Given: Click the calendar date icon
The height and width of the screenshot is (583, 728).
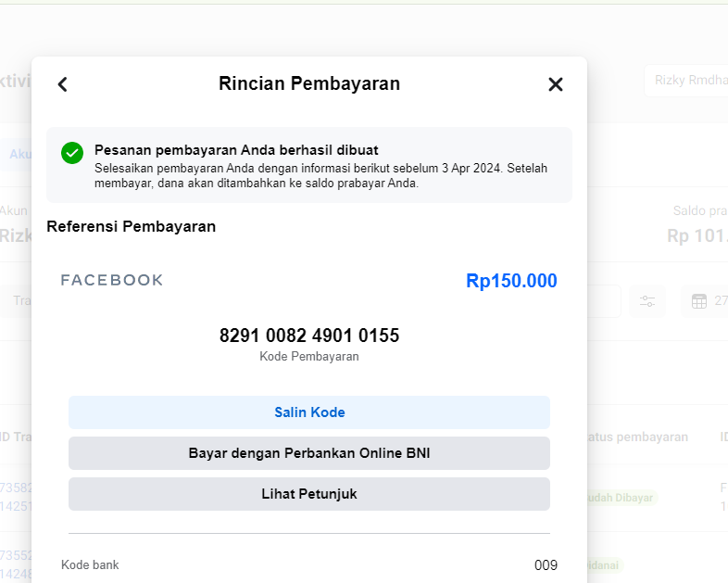Looking at the screenshot, I should (699, 301).
